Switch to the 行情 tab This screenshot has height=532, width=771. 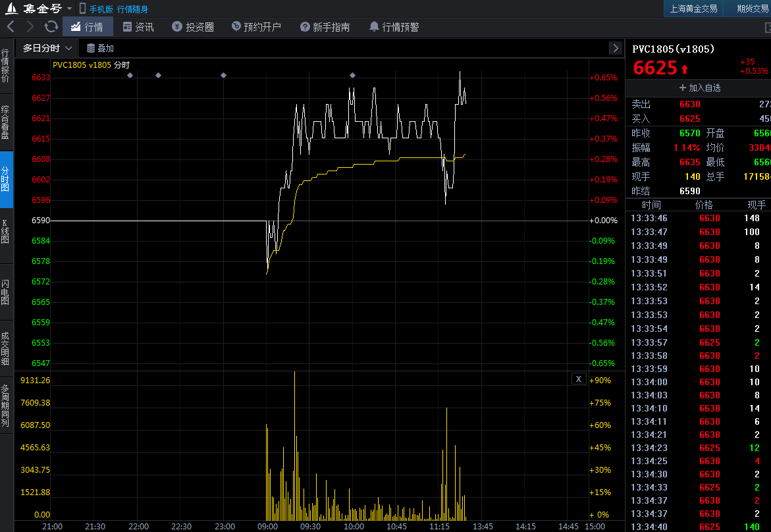(88, 27)
